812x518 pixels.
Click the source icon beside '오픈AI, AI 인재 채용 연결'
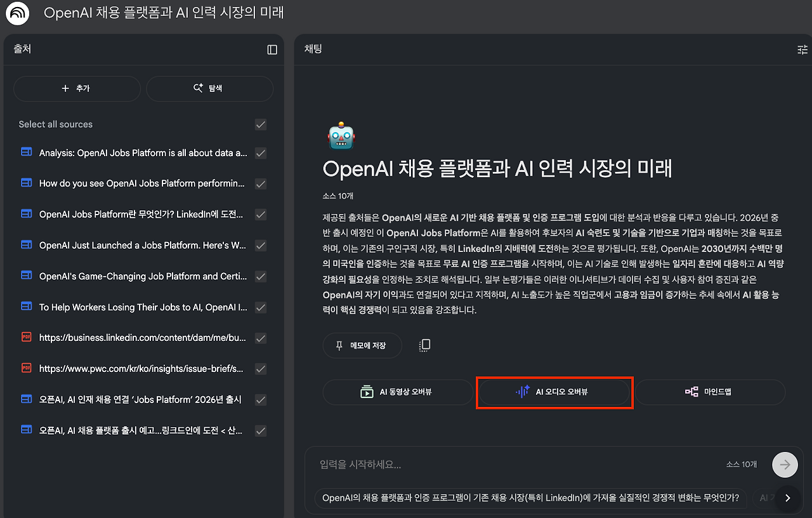(26, 399)
